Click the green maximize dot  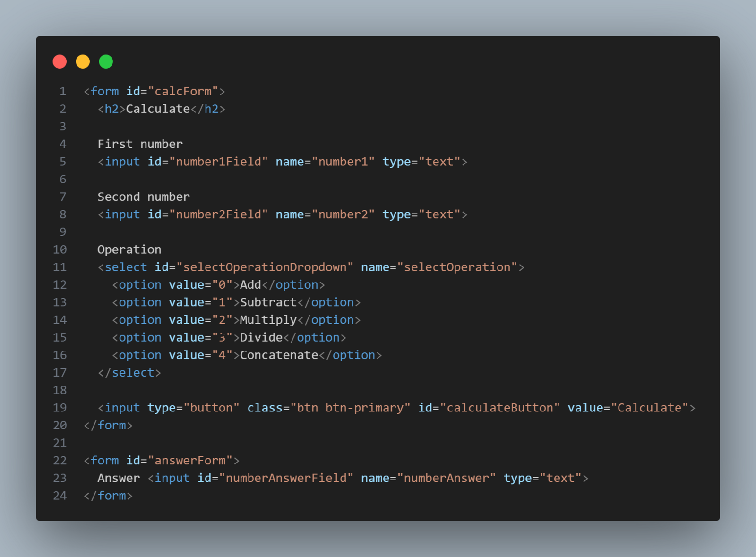pyautogui.click(x=106, y=61)
